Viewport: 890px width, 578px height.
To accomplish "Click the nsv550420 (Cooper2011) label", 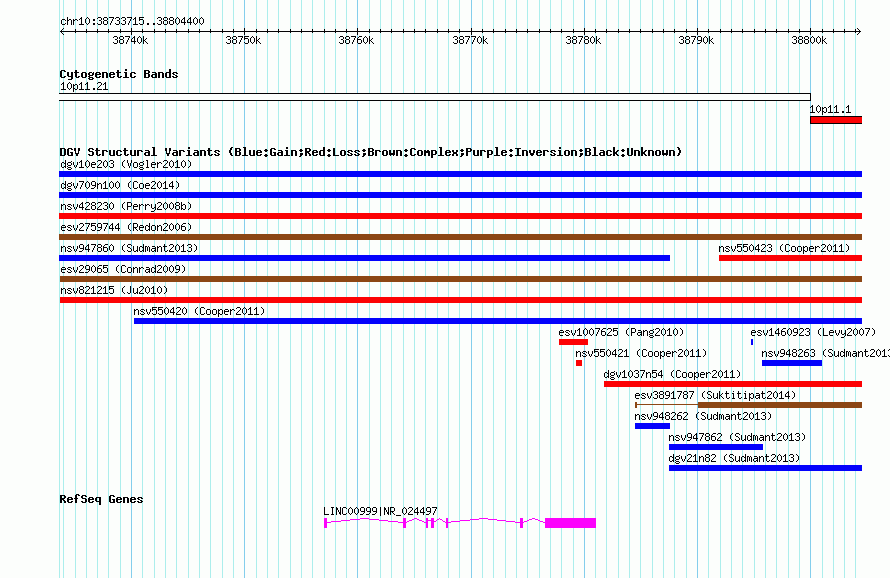I will click(x=199, y=311).
